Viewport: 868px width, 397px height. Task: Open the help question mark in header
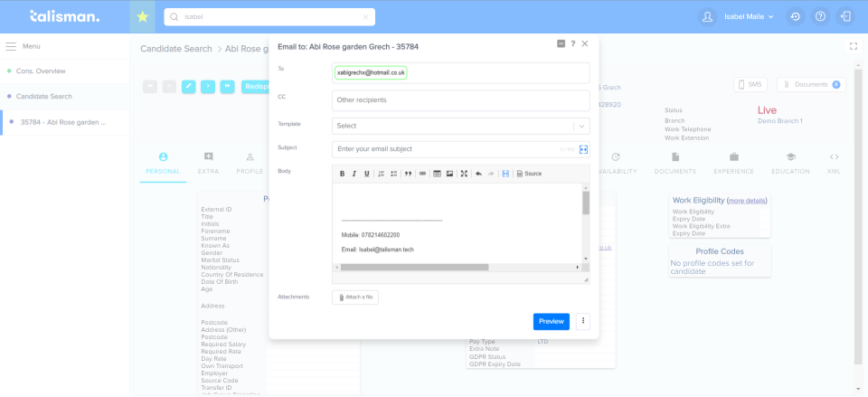click(820, 16)
